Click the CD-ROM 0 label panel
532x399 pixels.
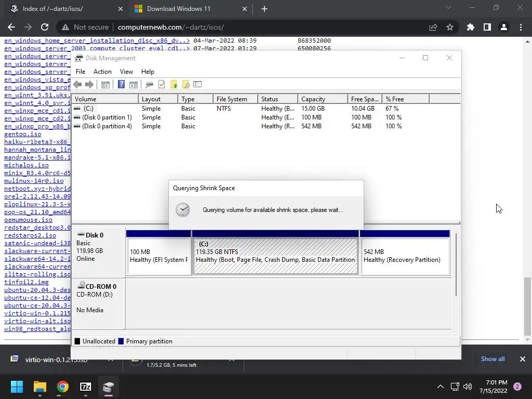coord(98,303)
